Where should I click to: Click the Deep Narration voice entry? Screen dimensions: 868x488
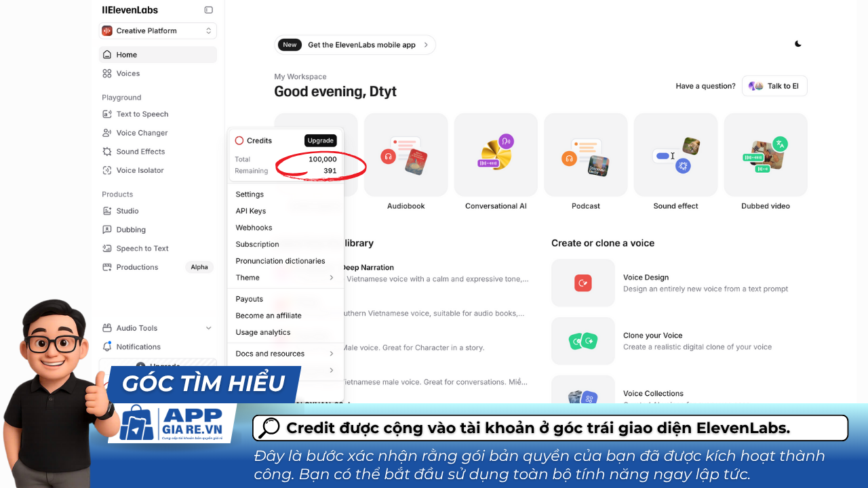point(437,273)
